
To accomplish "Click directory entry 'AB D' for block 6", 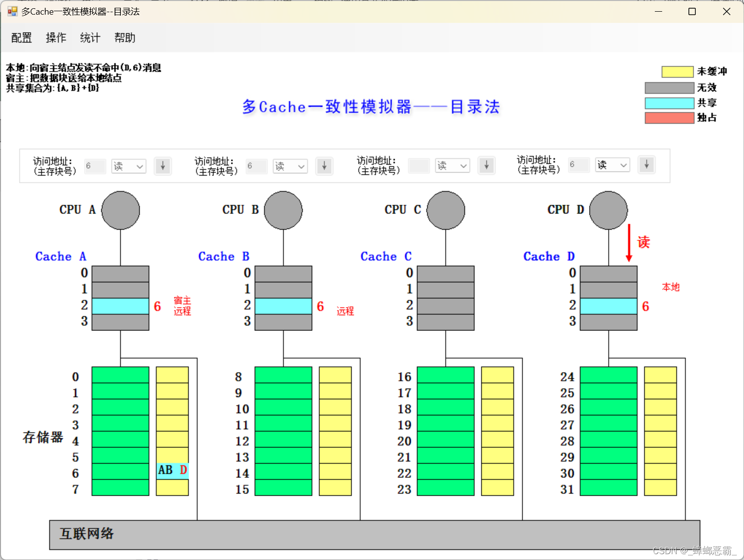I will 172,471.
